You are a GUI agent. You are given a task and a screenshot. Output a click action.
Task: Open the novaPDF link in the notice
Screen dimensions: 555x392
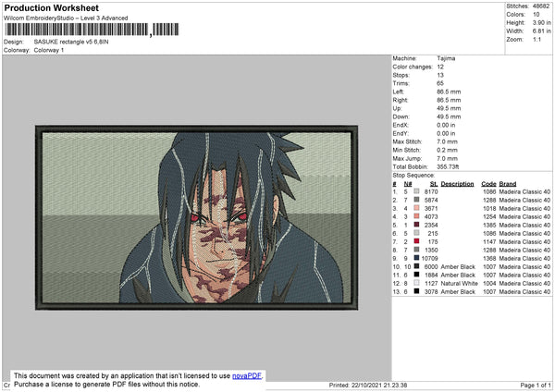pyautogui.click(x=247, y=375)
